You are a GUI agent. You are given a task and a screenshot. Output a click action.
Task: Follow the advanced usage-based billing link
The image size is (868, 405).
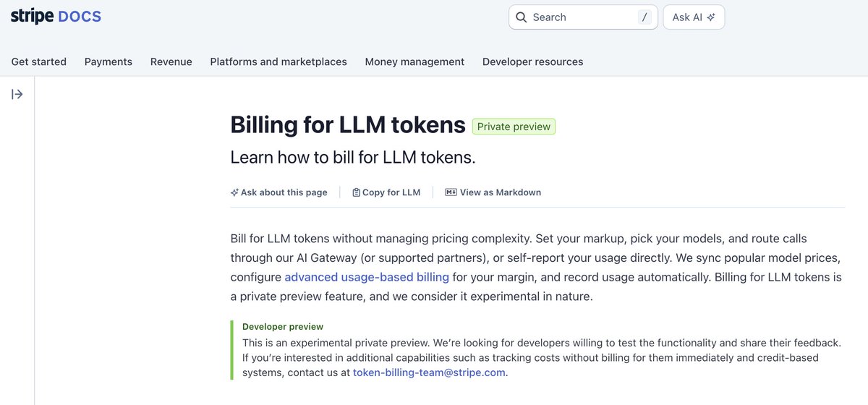(367, 277)
